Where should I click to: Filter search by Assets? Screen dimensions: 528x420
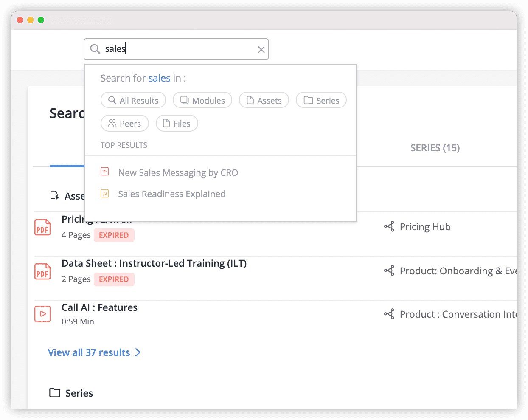click(264, 100)
